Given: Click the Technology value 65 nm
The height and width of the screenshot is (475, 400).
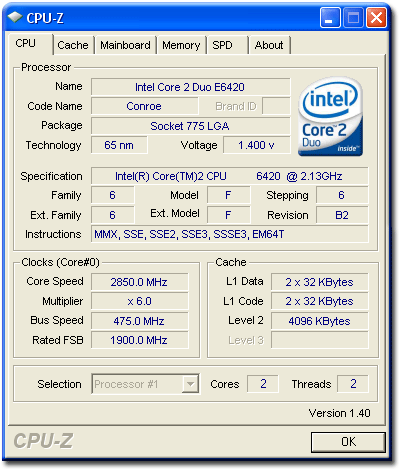Looking at the screenshot, I should pos(119,145).
